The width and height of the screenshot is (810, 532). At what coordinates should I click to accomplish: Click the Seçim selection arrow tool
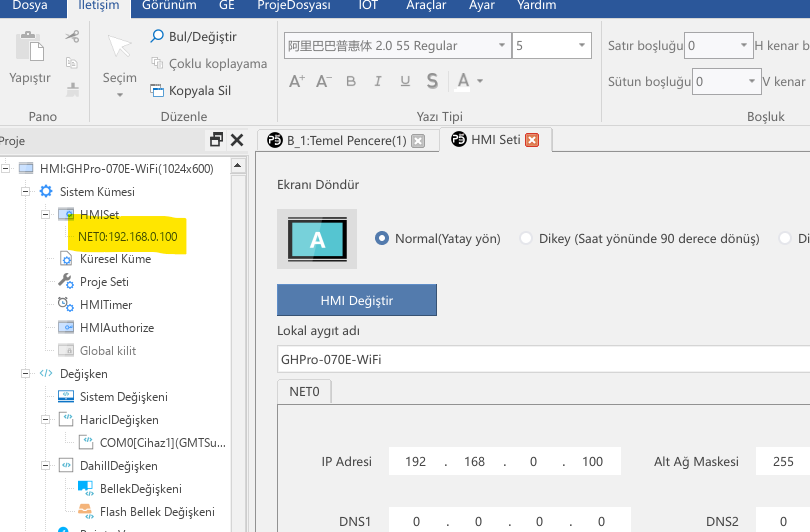[120, 50]
